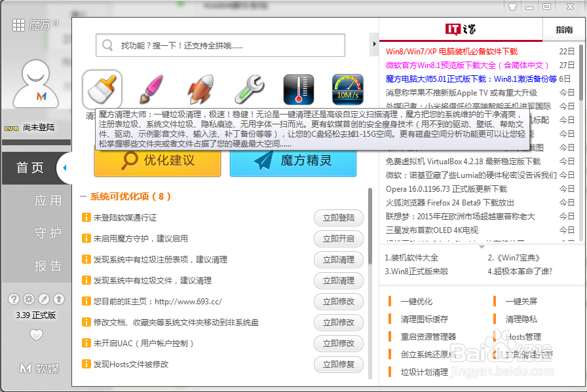This screenshot has height=392, width=587.
Task: Click the news list scrollbar
Action: (580, 72)
